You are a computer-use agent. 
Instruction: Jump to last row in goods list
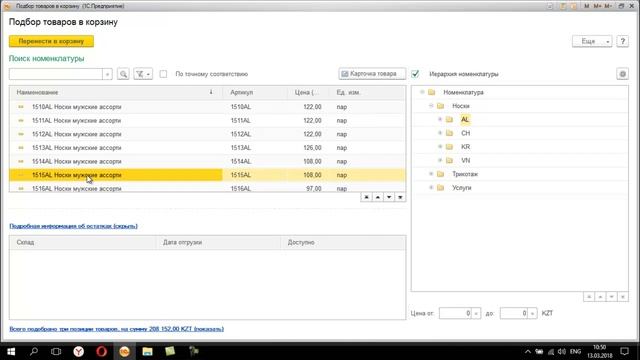coord(400,198)
